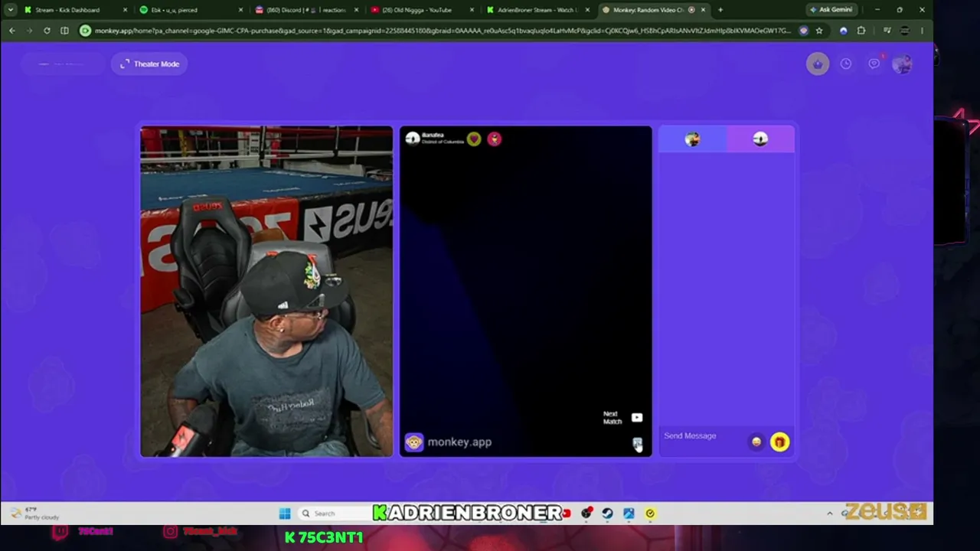Bookmark this page with the star
The width and height of the screenshot is (980, 551).
(819, 31)
